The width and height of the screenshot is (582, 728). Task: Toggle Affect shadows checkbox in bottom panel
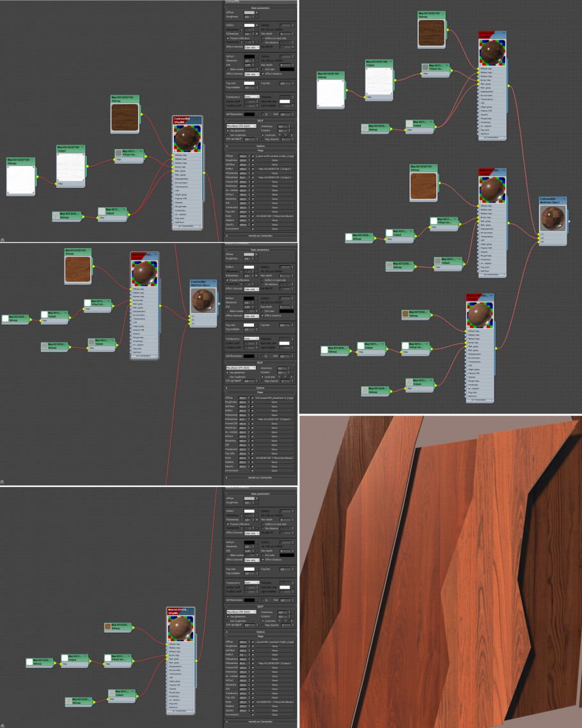pos(263,559)
